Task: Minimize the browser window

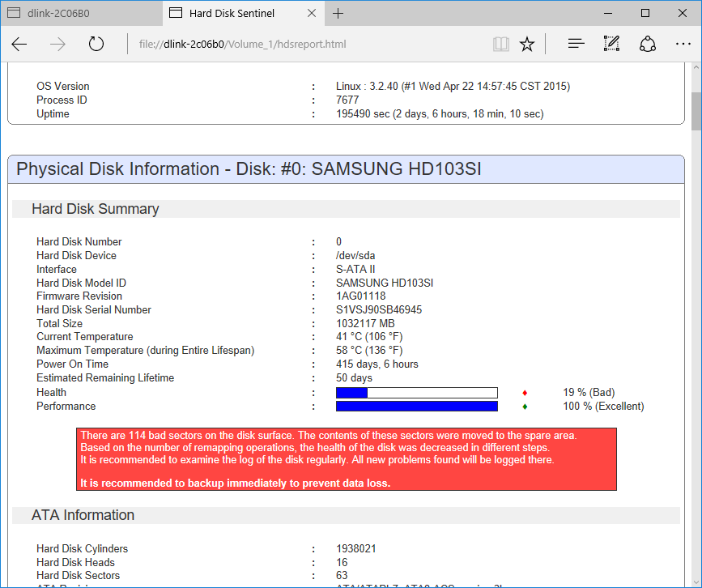Action: point(608,14)
